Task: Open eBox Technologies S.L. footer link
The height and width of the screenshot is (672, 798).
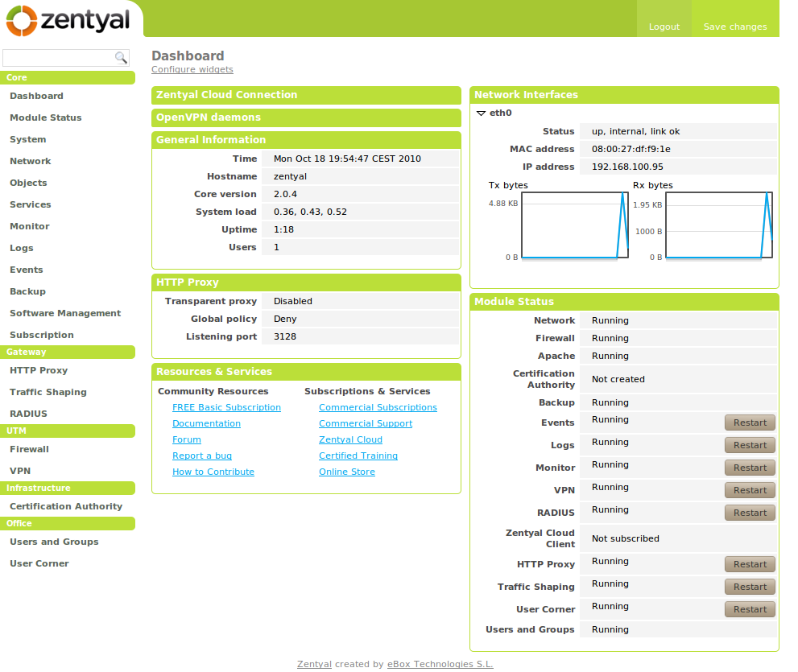Action: click(440, 664)
